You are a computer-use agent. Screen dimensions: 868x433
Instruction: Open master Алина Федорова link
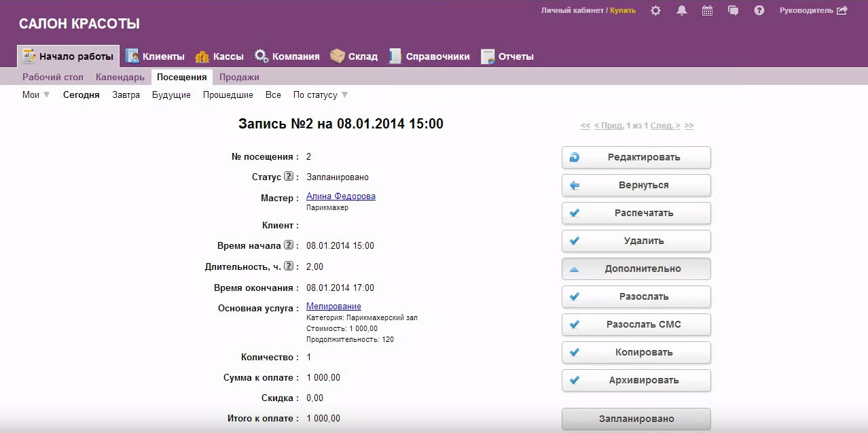tap(340, 196)
